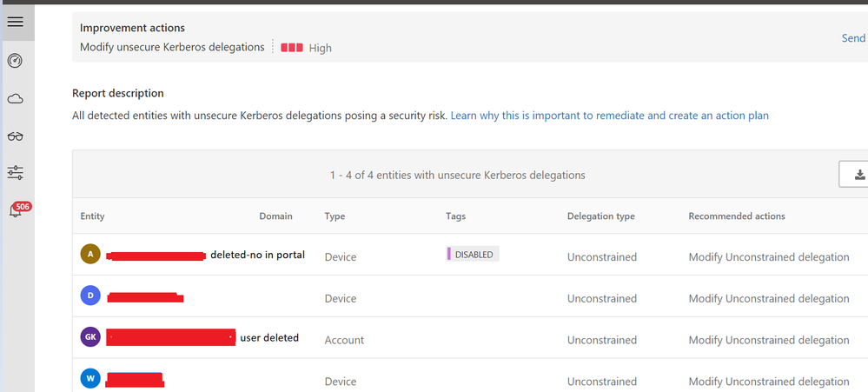This screenshot has width=868, height=392.
Task: Click the red High severity indicator
Action: [292, 48]
